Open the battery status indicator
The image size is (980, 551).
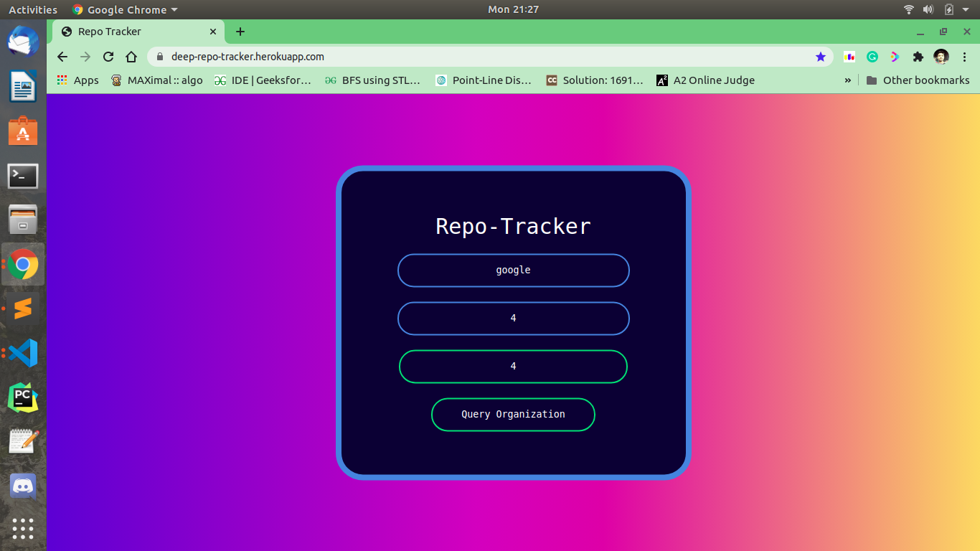949,9
